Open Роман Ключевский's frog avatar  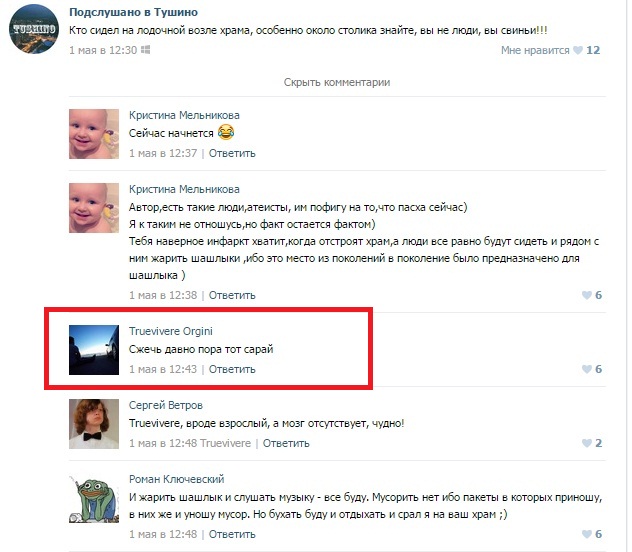coord(94,498)
